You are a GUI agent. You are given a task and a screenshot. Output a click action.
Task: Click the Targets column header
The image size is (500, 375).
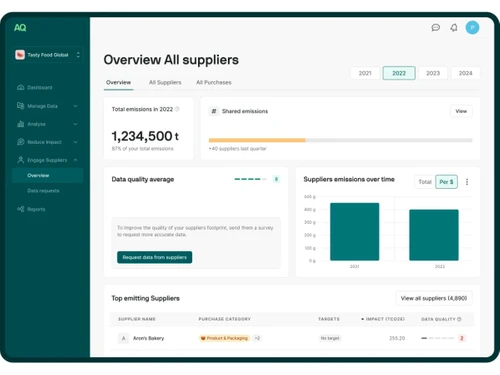coord(329,319)
